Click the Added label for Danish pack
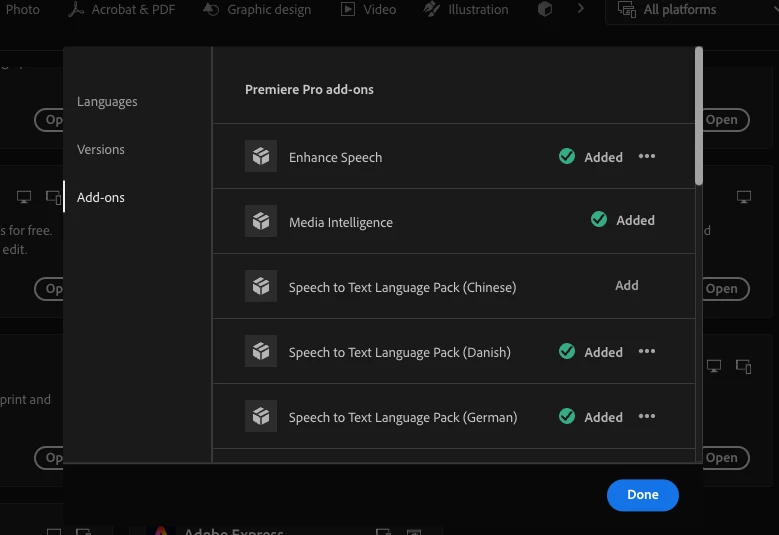Screen dimensions: 779x535 603,352
